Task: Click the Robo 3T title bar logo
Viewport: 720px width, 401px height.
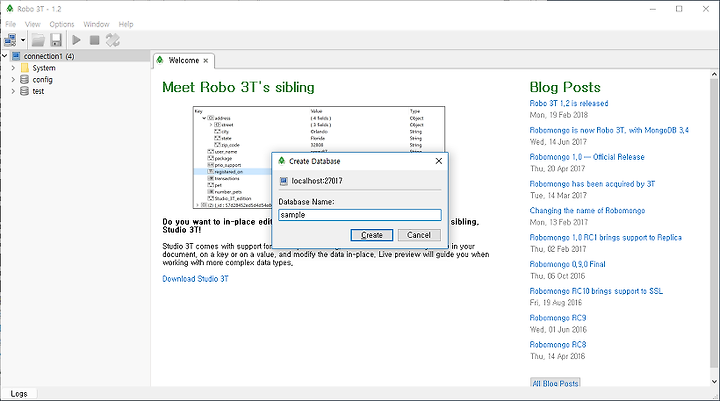Action: [x=10, y=9]
